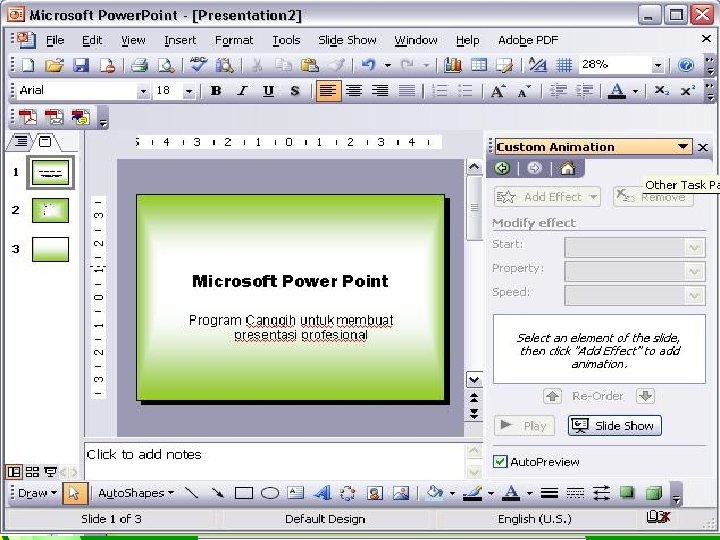720x540 pixels.
Task: Open the Insert menu
Action: coord(180,40)
